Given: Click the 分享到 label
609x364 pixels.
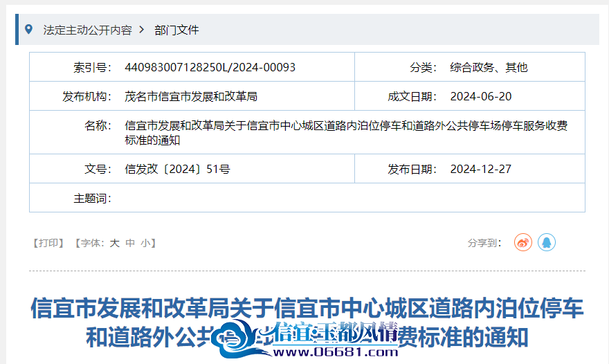Looking at the screenshot, I should 484,243.
